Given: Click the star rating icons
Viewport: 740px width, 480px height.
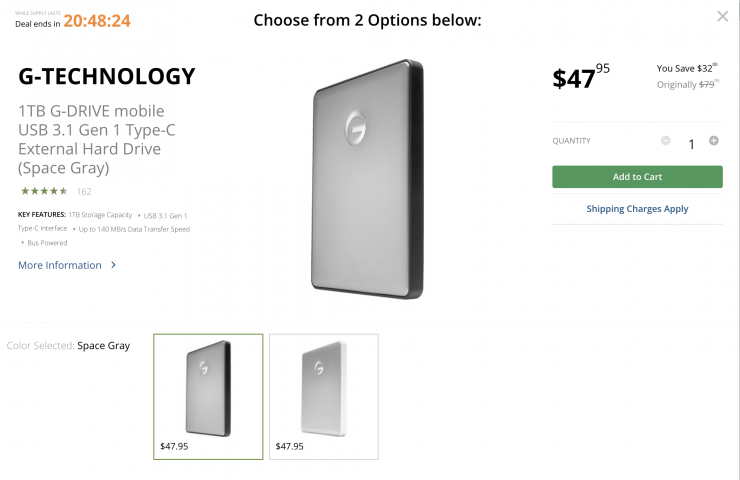Looking at the screenshot, I should 43,191.
